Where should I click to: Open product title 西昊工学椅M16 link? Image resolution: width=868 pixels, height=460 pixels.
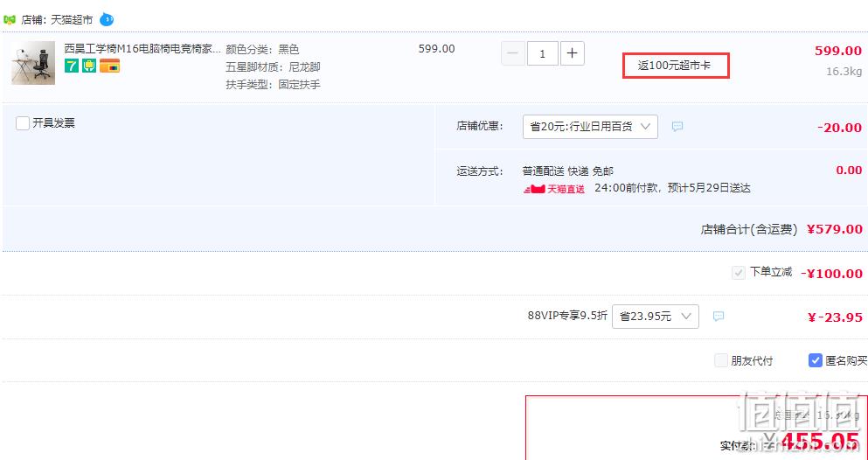[142, 49]
